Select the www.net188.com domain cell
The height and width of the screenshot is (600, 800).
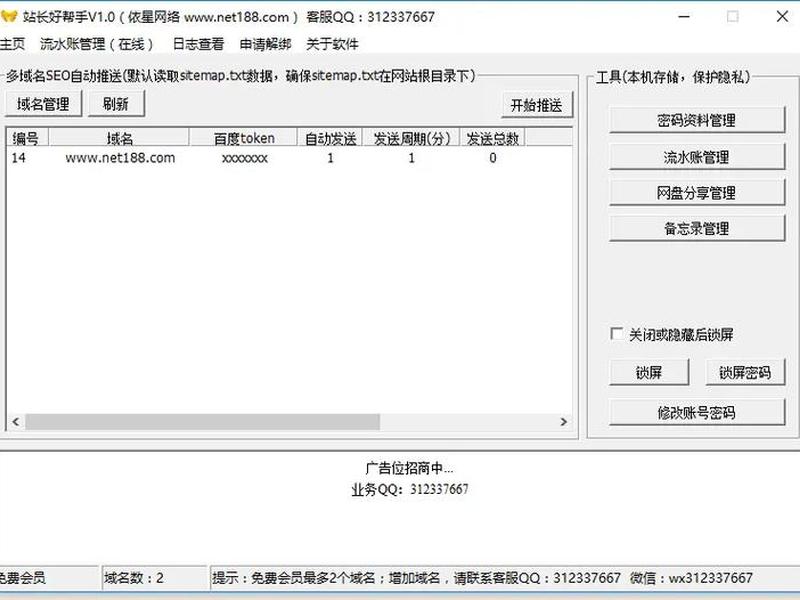pyautogui.click(x=120, y=158)
